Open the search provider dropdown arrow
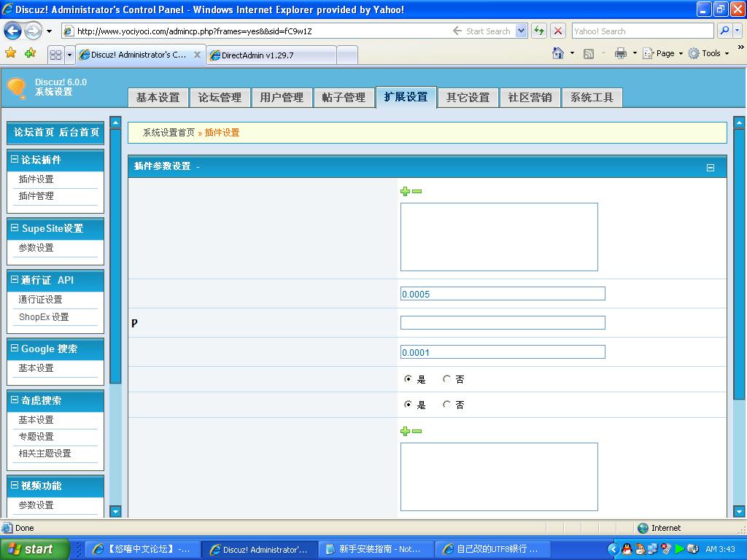The image size is (747, 560). click(x=738, y=31)
